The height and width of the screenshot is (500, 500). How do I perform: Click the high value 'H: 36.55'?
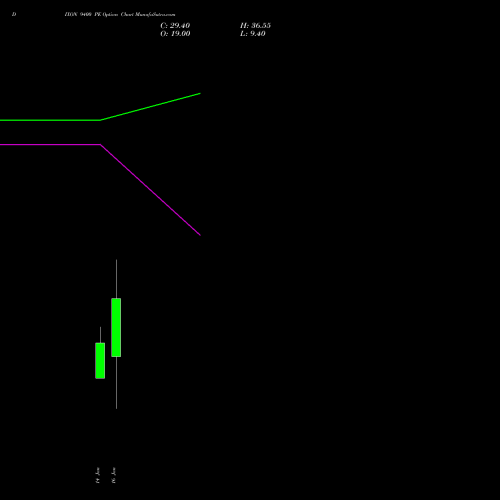point(255,26)
